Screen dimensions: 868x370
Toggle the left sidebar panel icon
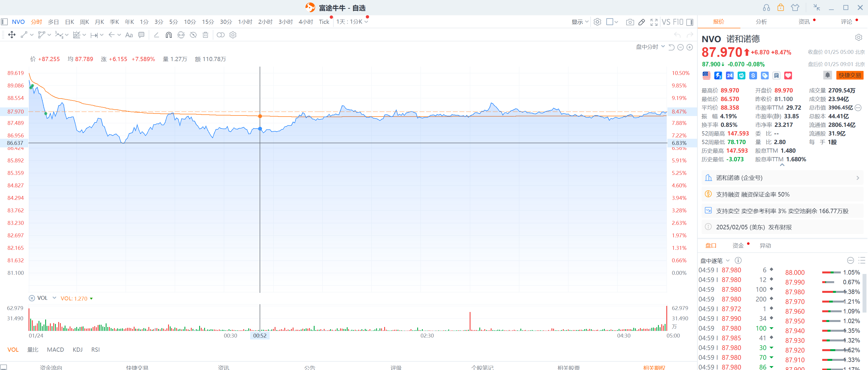point(4,22)
